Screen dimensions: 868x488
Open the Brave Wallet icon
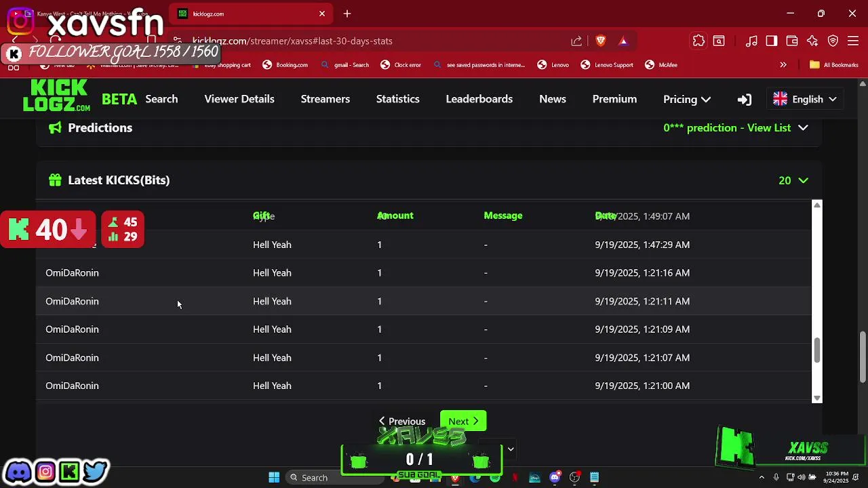[x=792, y=41]
